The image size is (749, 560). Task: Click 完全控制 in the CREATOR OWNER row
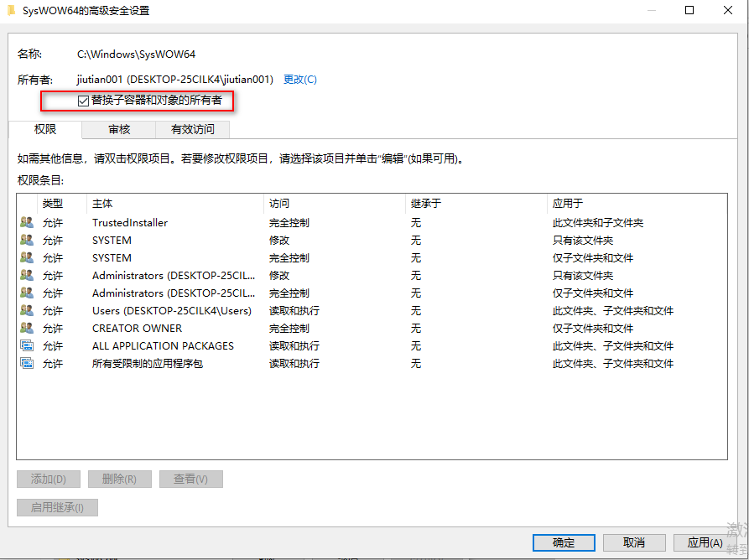[x=289, y=329]
